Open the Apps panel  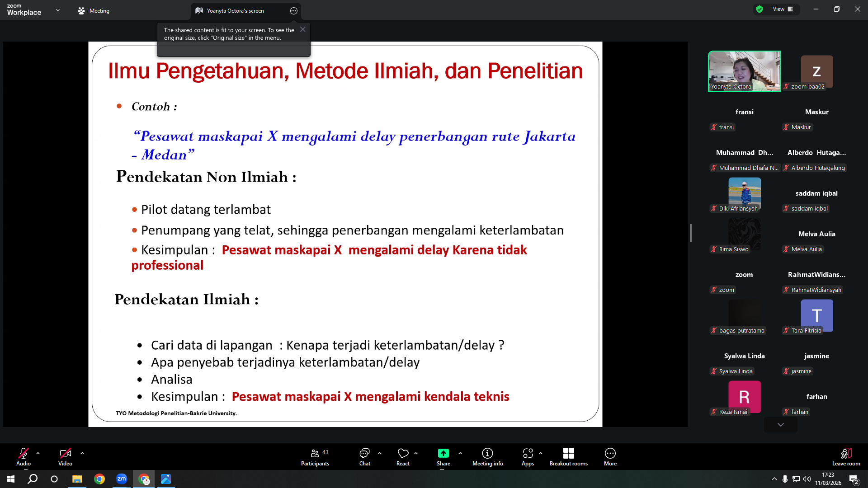coord(528,456)
